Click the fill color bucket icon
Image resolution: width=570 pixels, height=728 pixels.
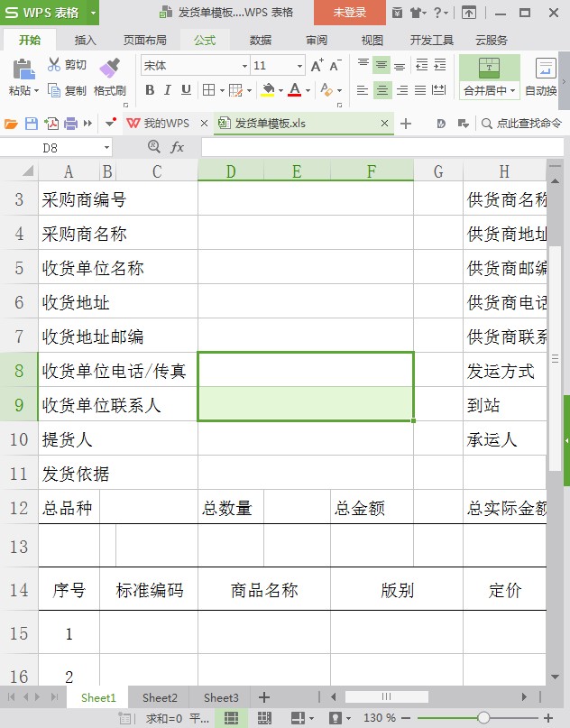(x=268, y=89)
